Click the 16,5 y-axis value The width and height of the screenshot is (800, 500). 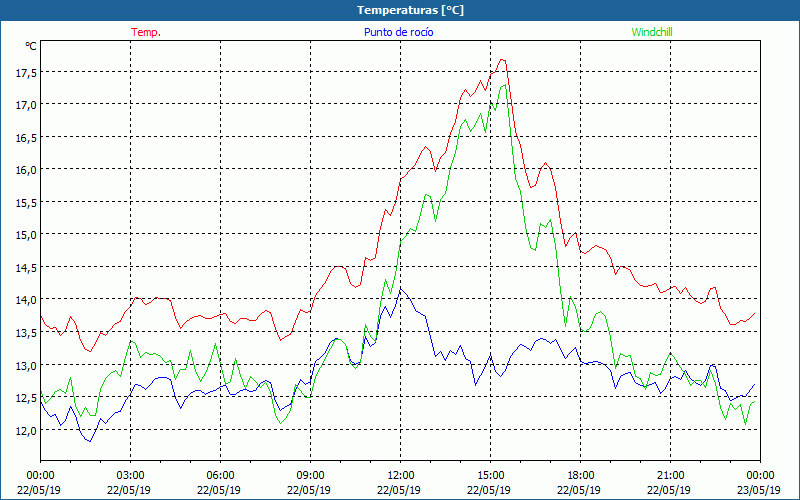click(26, 138)
